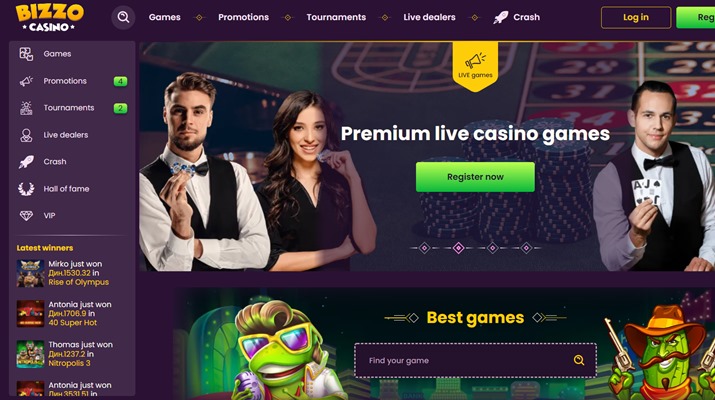This screenshot has width=715, height=400.
Task: Open the VIP diamond icon
Action: [26, 216]
